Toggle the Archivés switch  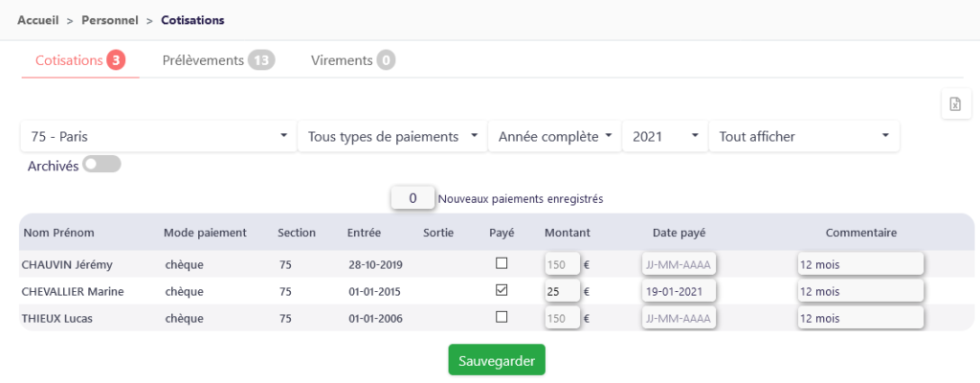coord(101,165)
